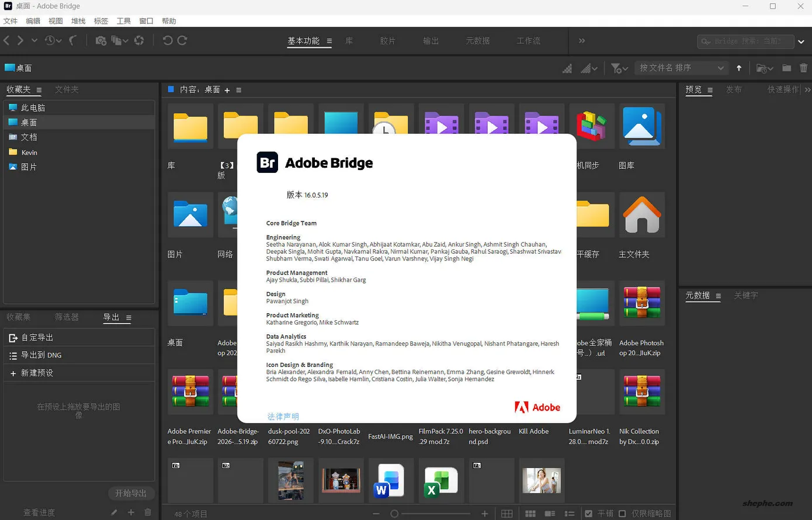Image resolution: width=812 pixels, height=520 pixels.
Task: Select 导出到 DNG preset
Action: 79,355
